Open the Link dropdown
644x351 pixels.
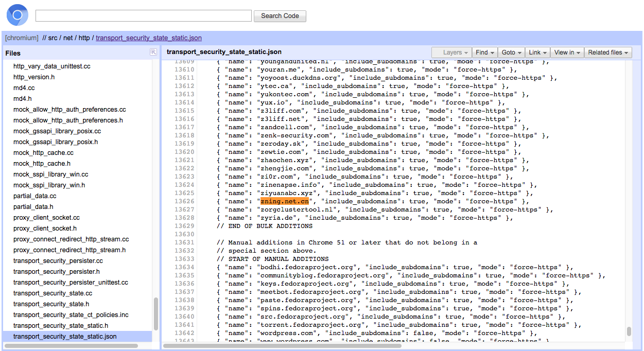[x=537, y=52]
